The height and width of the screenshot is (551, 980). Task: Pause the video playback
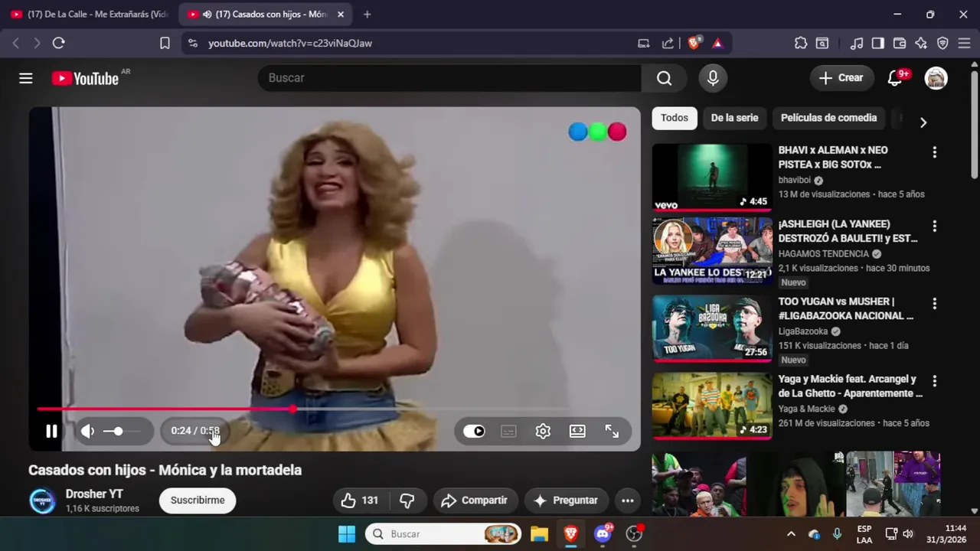[51, 431]
